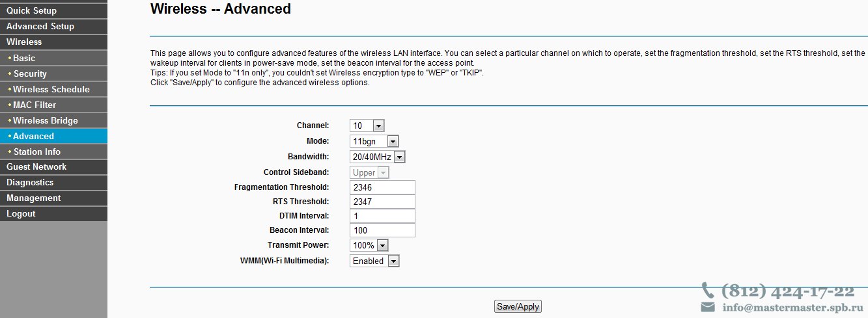This screenshot has height=318, width=868.
Task: Select the RTS Threshold input
Action: (x=382, y=202)
